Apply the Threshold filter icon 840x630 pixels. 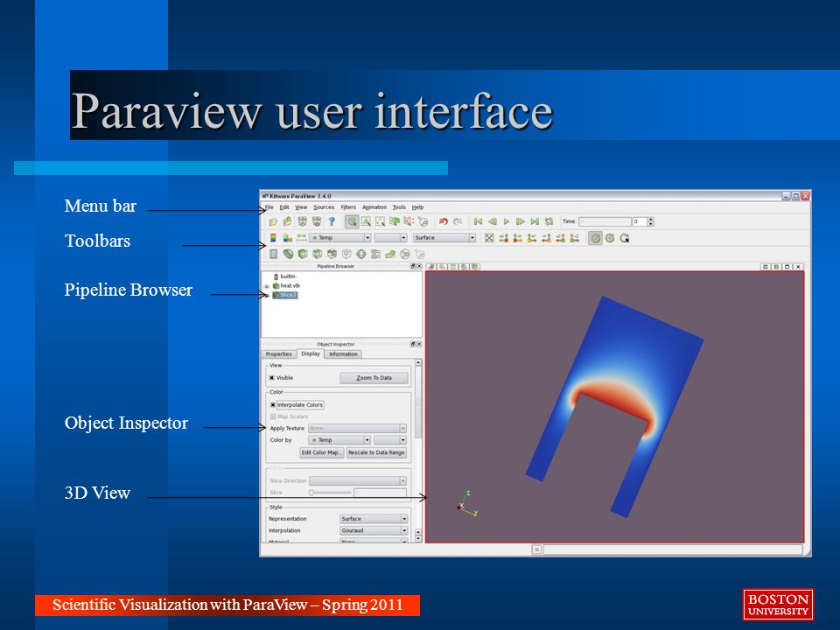point(332,254)
